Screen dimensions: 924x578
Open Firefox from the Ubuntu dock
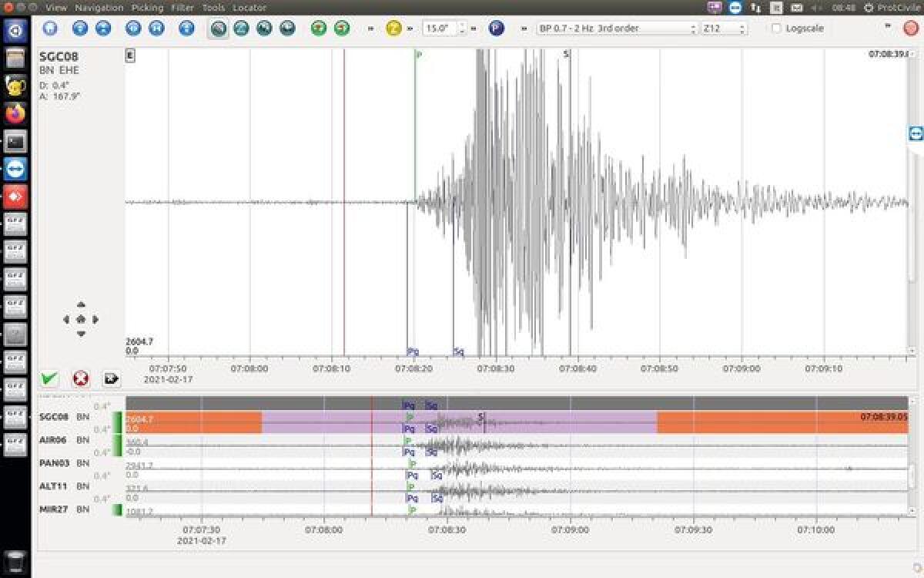(x=15, y=113)
